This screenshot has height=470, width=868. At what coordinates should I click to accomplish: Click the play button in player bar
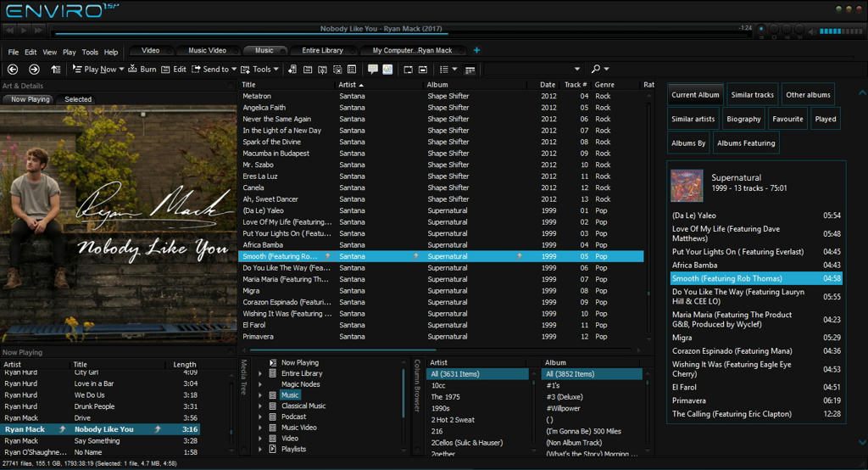pyautogui.click(x=24, y=30)
